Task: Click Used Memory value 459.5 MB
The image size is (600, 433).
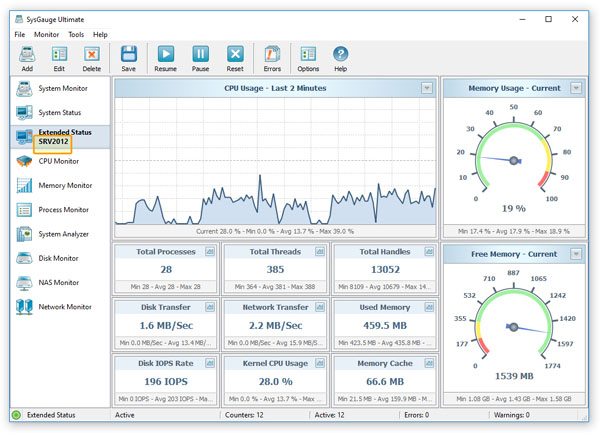Action: (x=385, y=326)
